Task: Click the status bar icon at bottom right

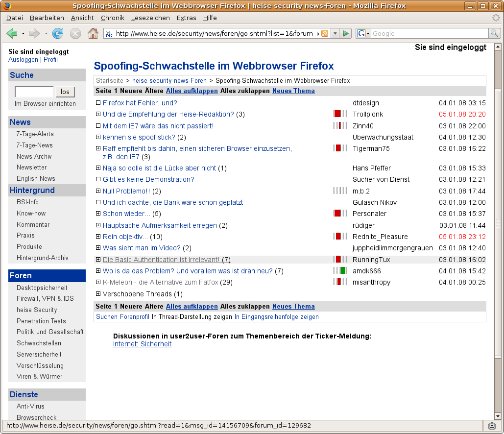Action: (x=492, y=426)
